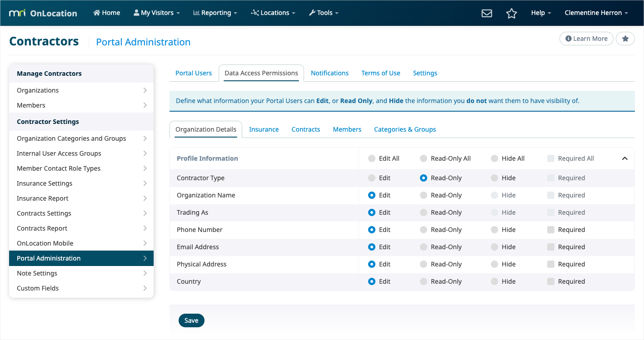
Task: Check Required for Country
Action: [x=551, y=281]
